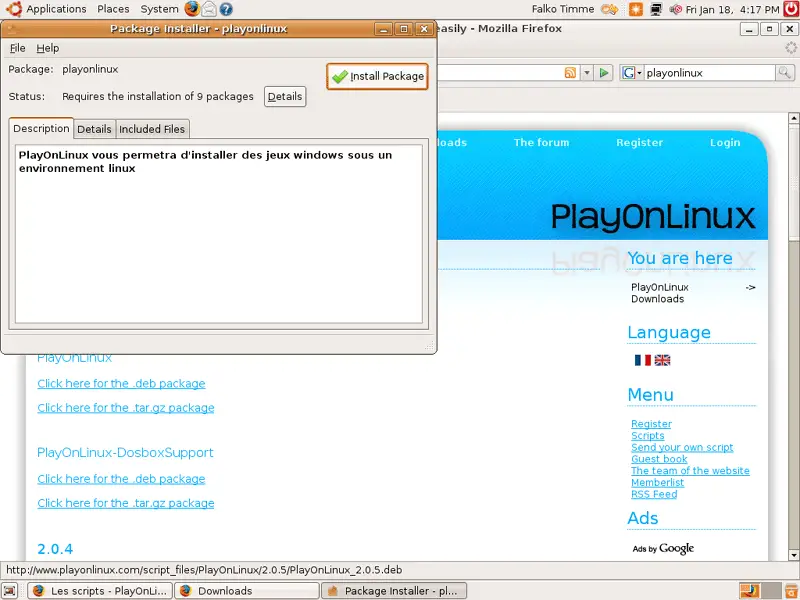Click the Falko Timme user name
The image size is (800, 600).
coord(563,9)
